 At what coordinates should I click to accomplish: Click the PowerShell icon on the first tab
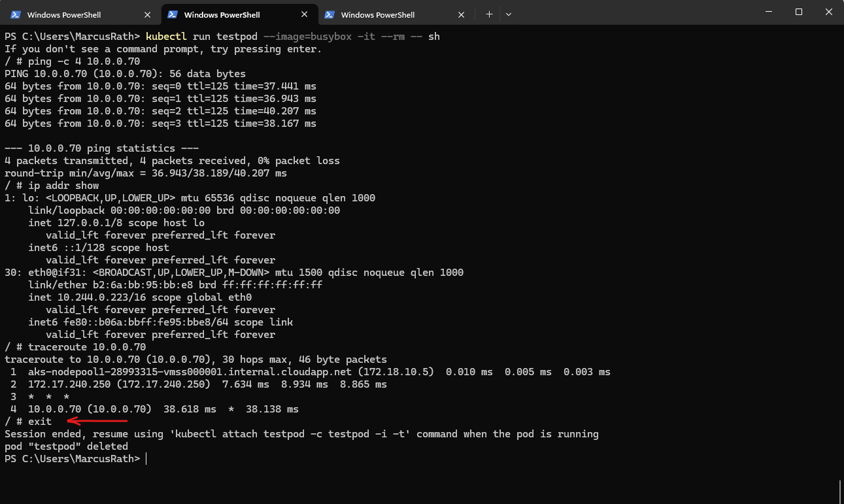tap(15, 15)
